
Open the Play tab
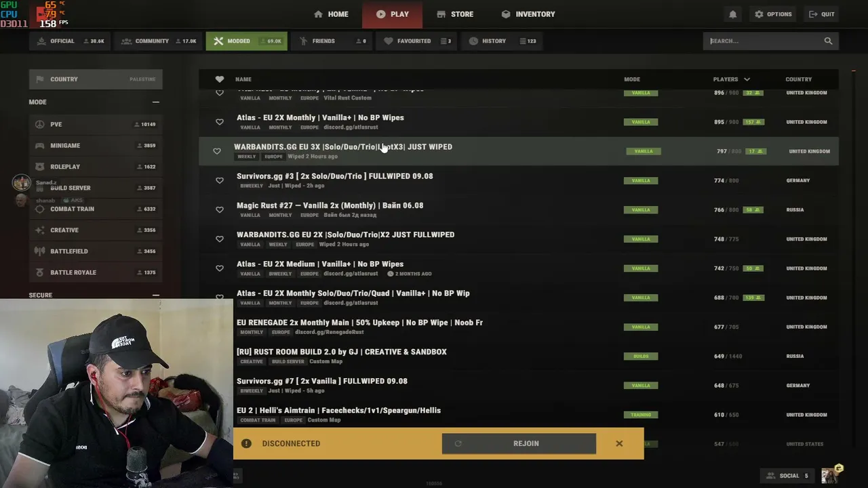[392, 14]
